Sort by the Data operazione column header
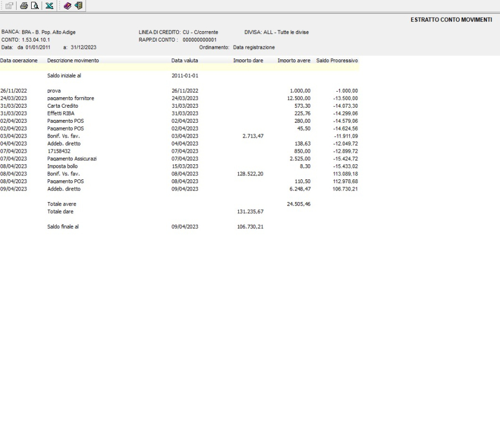Screen dimensions: 500x448 (x=19, y=60)
